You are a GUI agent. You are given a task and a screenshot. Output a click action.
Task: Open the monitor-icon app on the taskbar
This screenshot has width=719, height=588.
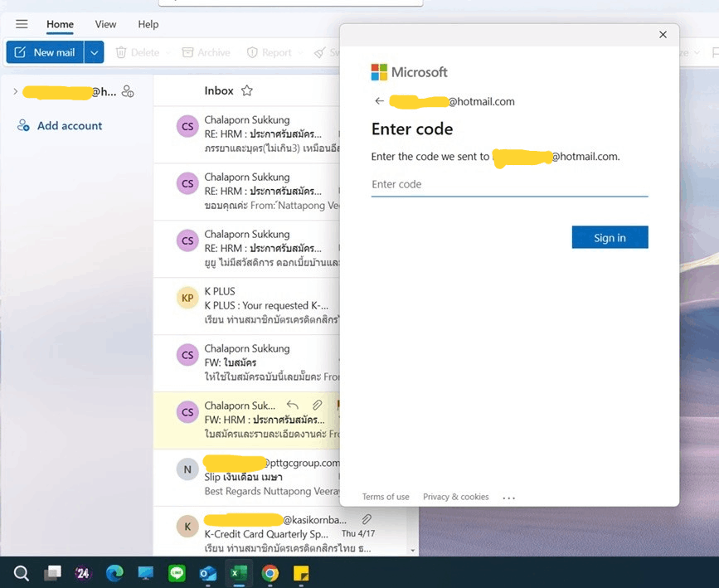(x=146, y=573)
